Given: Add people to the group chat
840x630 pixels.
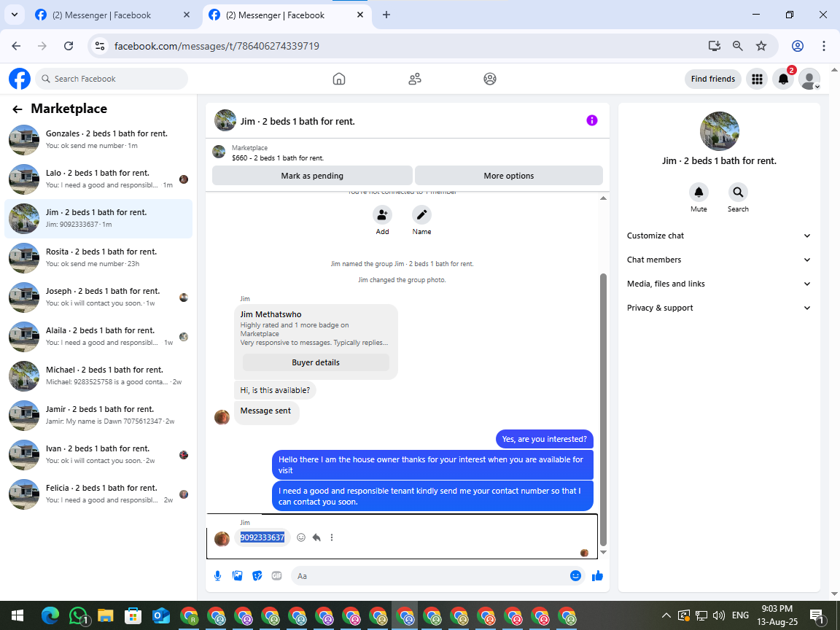Looking at the screenshot, I should 382,215.
